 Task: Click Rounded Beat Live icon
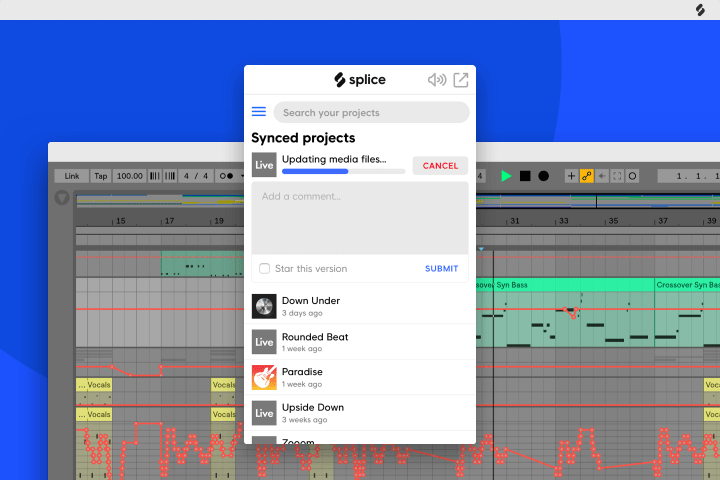pos(264,342)
